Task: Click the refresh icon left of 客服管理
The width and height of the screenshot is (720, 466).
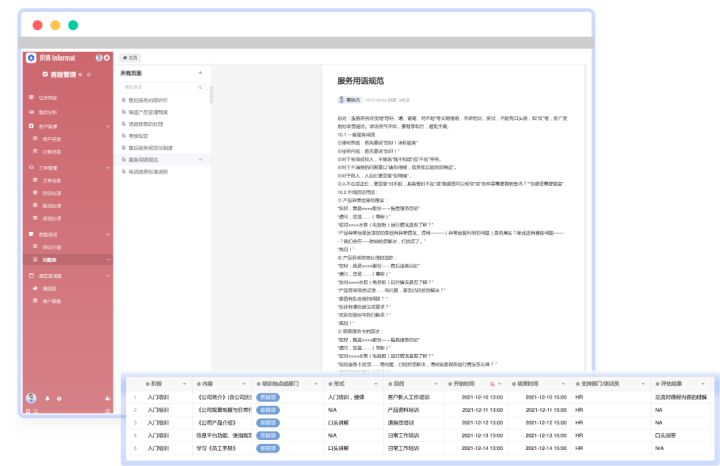Action: pos(45,74)
